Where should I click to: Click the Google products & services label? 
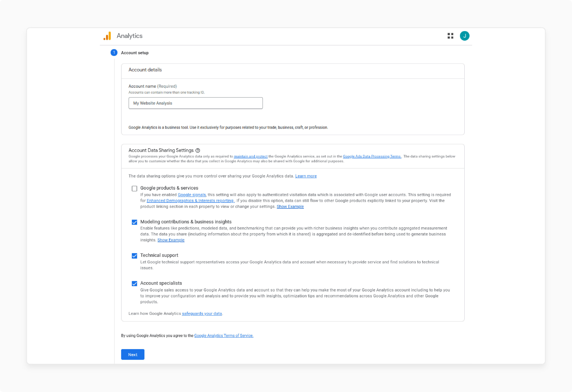pyautogui.click(x=169, y=188)
